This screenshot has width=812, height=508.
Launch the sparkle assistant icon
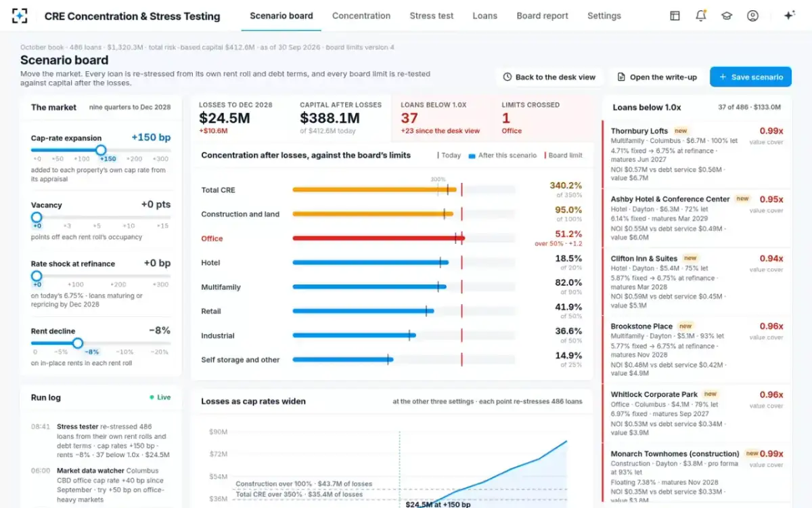point(789,16)
